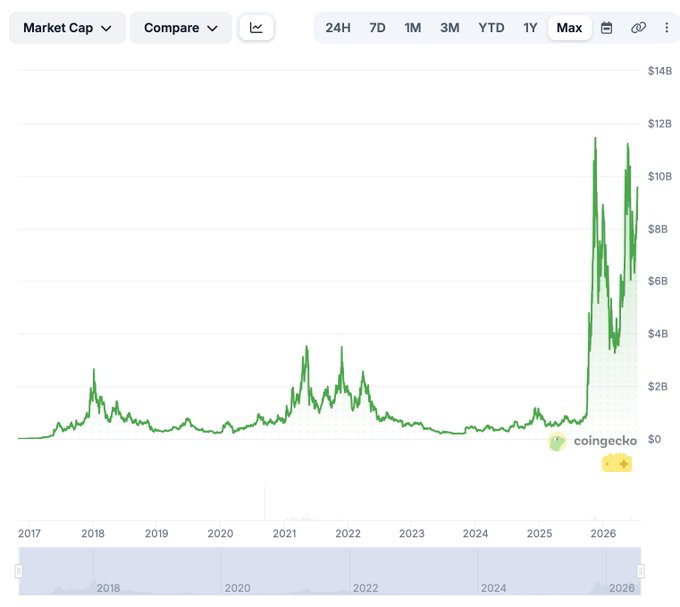Open the Compare dropdown
The width and height of the screenshot is (680, 607).
[x=181, y=28]
